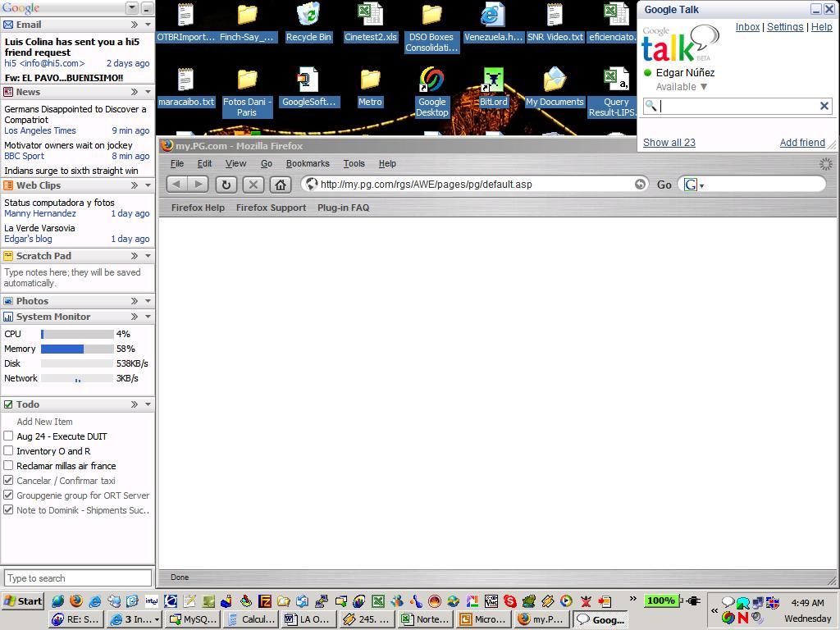This screenshot has height=630, width=840.
Task: Open Google Talk Available status dropdown
Action: (x=682, y=87)
